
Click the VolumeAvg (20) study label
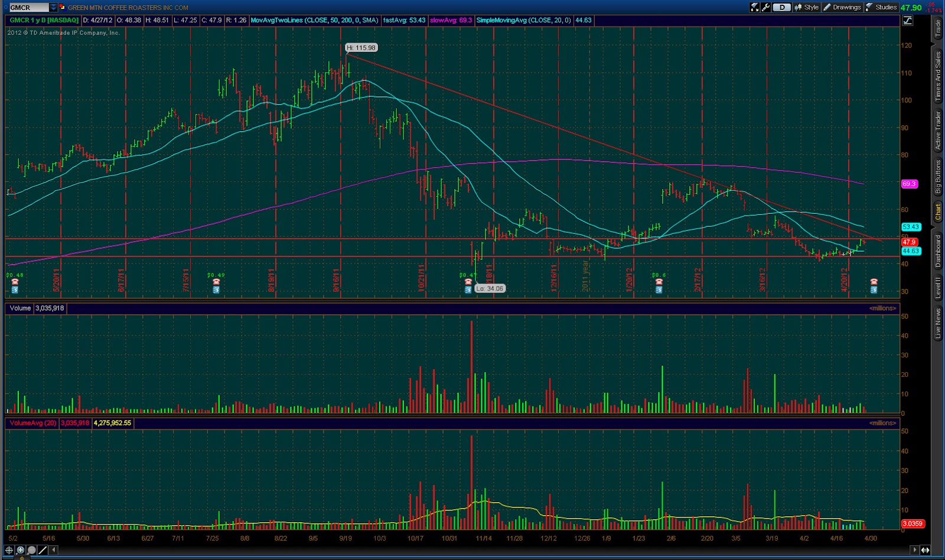33,423
